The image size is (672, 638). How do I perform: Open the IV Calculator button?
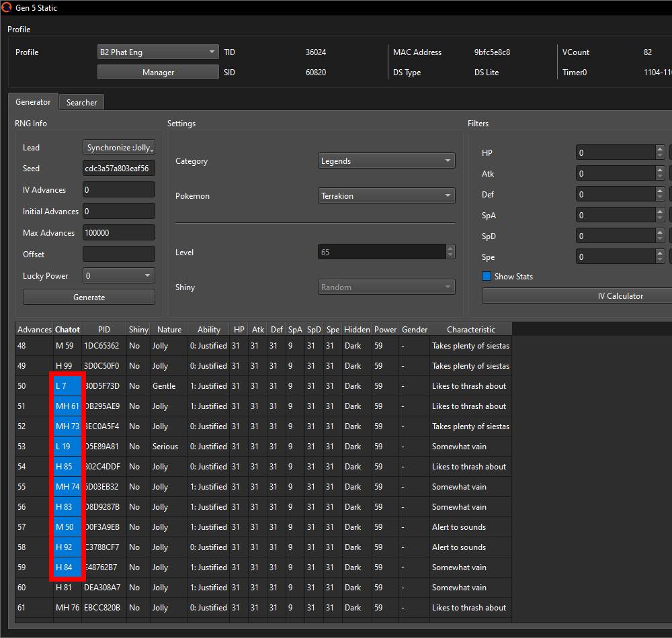[577, 296]
